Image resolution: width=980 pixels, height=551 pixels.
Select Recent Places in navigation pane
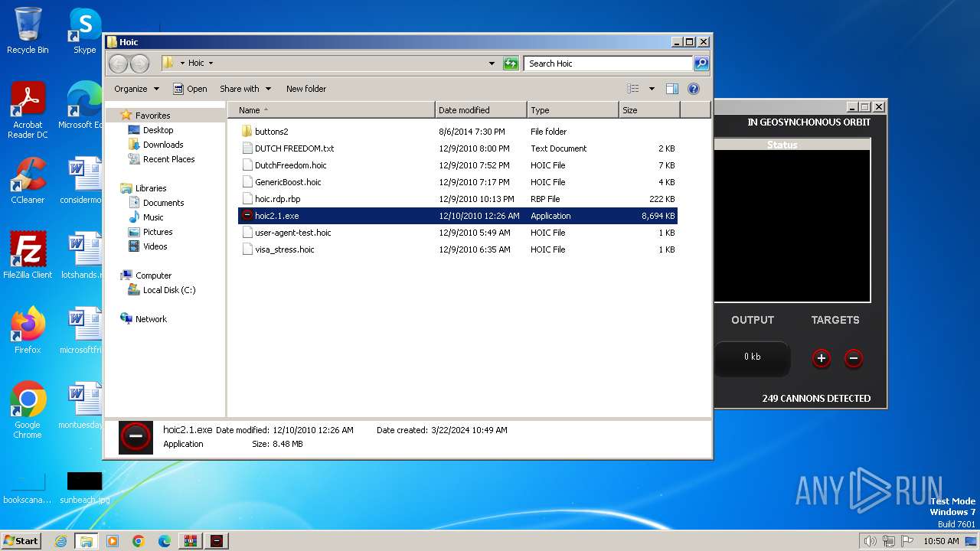tap(168, 159)
